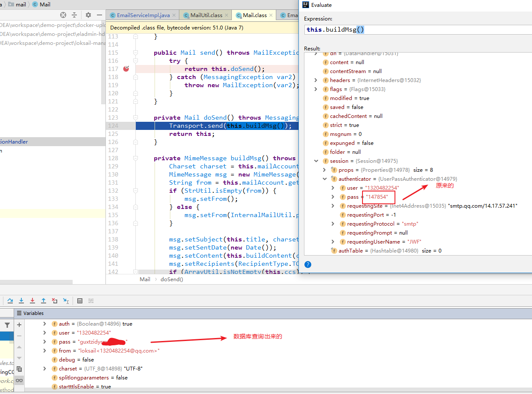Switch to the MailUtil.class tab
The height and width of the screenshot is (394, 532).
[205, 15]
